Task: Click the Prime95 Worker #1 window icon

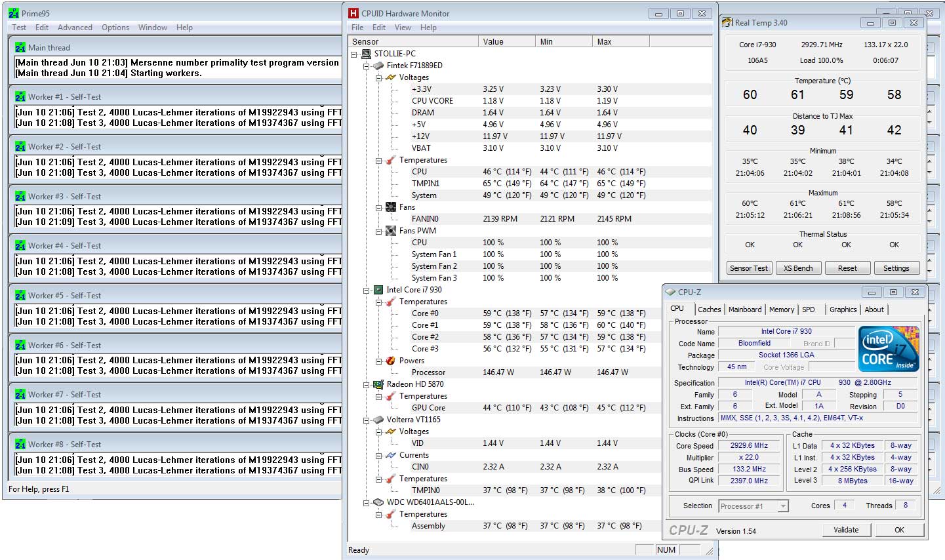Action: pyautogui.click(x=20, y=97)
